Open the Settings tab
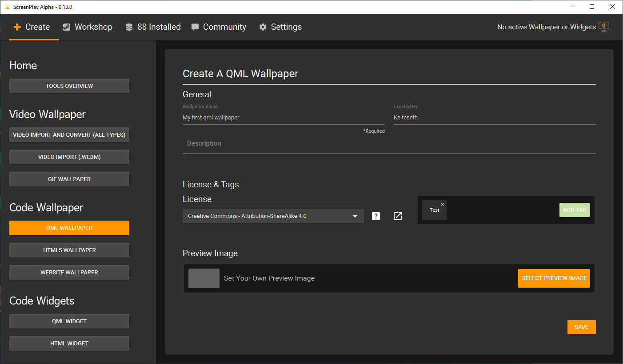Screen dimensions: 623x364 pyautogui.click(x=280, y=27)
